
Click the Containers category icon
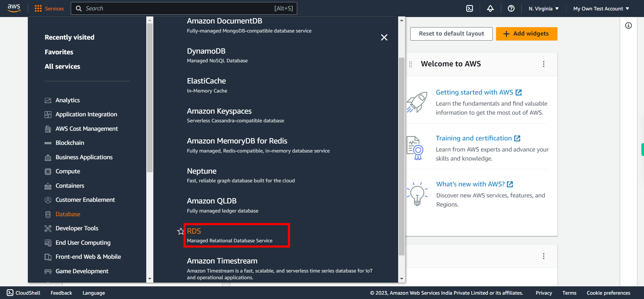tap(48, 186)
